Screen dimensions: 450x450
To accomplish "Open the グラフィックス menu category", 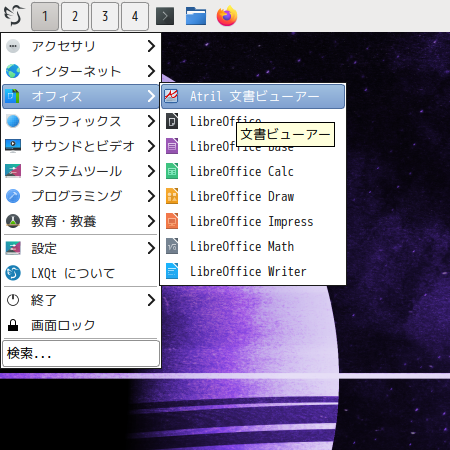I will point(81,121).
